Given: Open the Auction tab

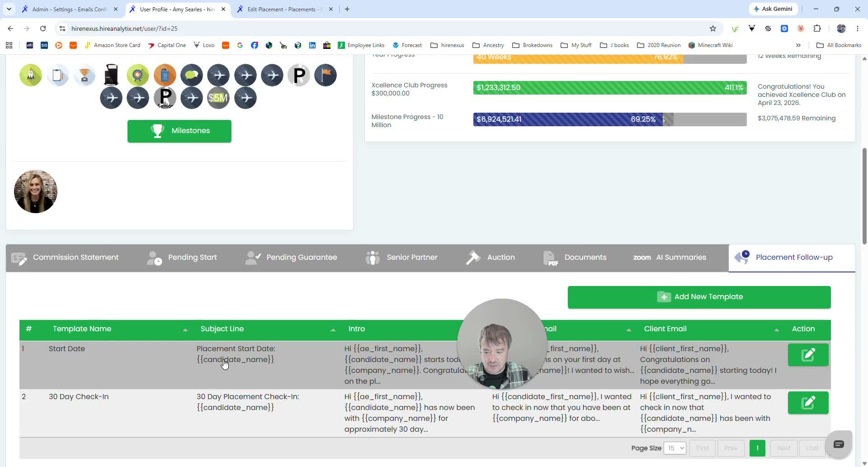Looking at the screenshot, I should [x=490, y=257].
